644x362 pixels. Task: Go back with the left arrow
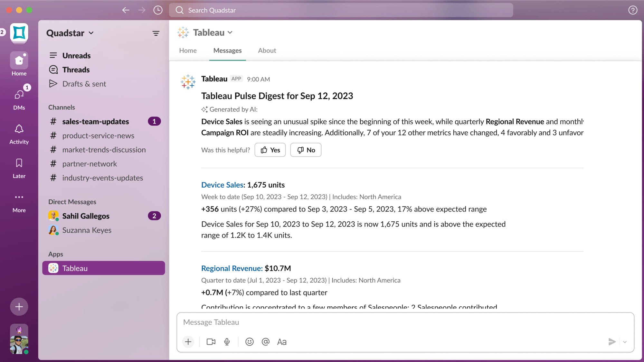126,10
